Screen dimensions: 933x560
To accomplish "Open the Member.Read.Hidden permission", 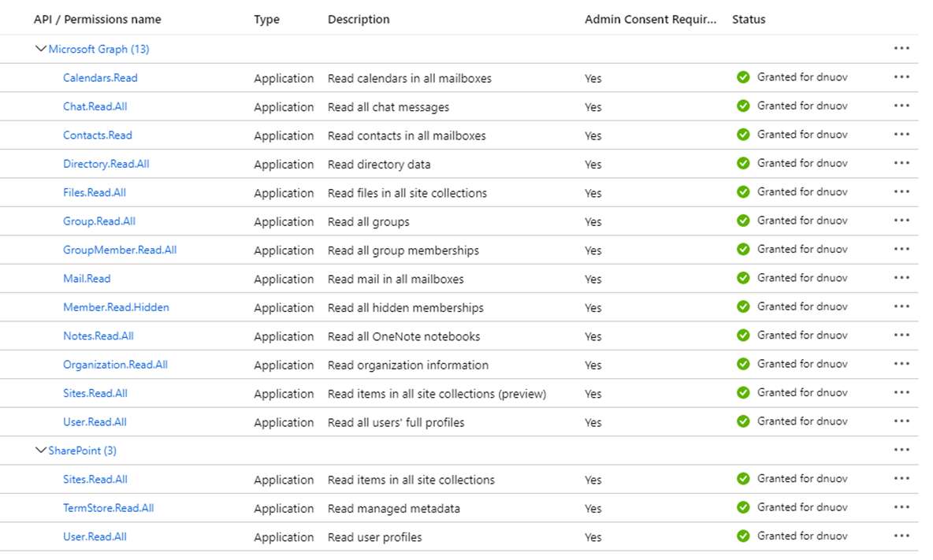I will point(116,307).
